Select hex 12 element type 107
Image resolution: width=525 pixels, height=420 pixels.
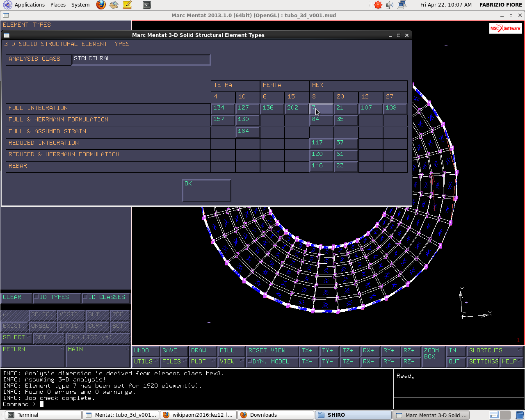[x=370, y=108]
